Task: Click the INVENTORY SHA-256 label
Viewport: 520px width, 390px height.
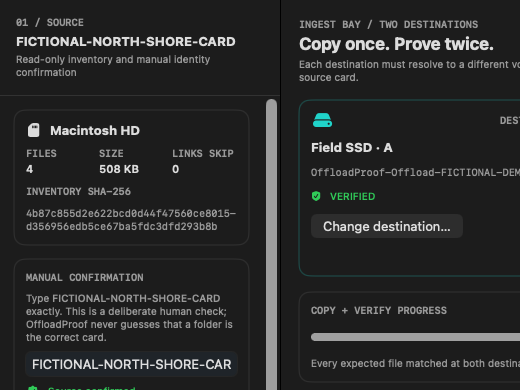Action: (x=78, y=192)
